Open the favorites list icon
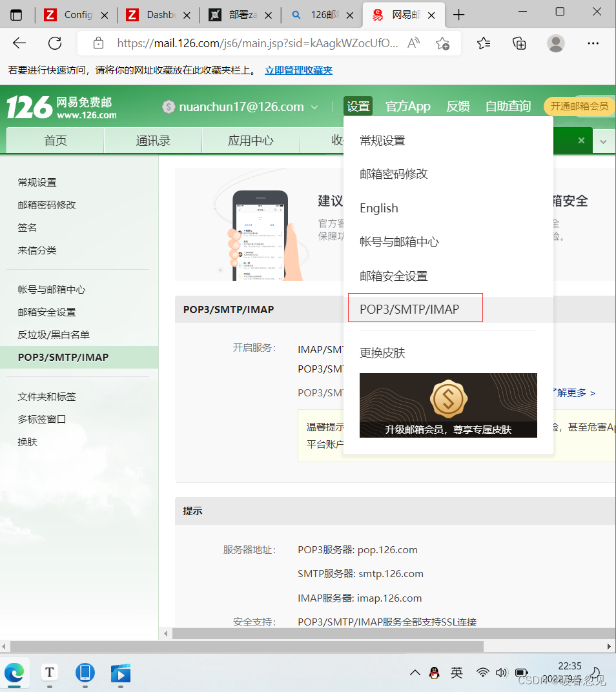Image resolution: width=616 pixels, height=692 pixels. (x=484, y=43)
